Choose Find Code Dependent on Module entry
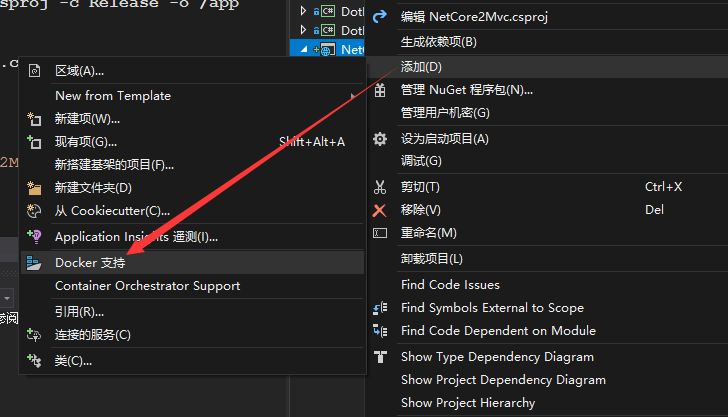 548,331
